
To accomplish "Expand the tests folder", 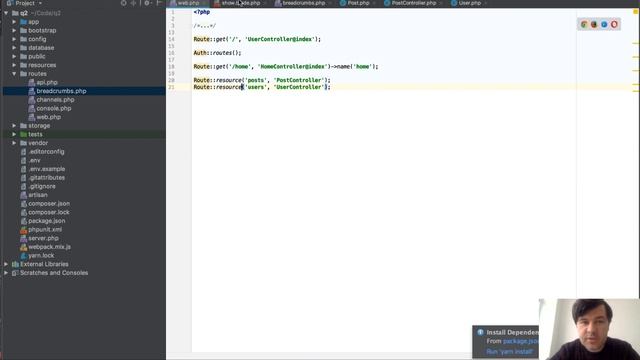I will pyautogui.click(x=14, y=134).
